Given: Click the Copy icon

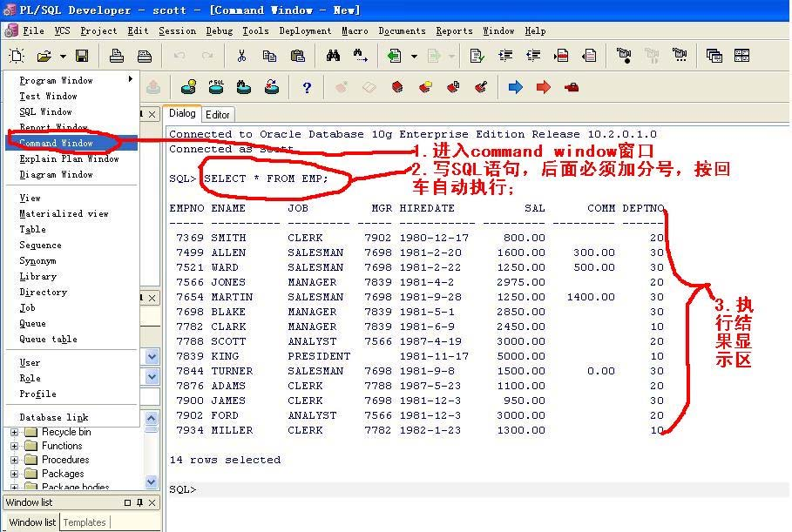Looking at the screenshot, I should [x=269, y=56].
